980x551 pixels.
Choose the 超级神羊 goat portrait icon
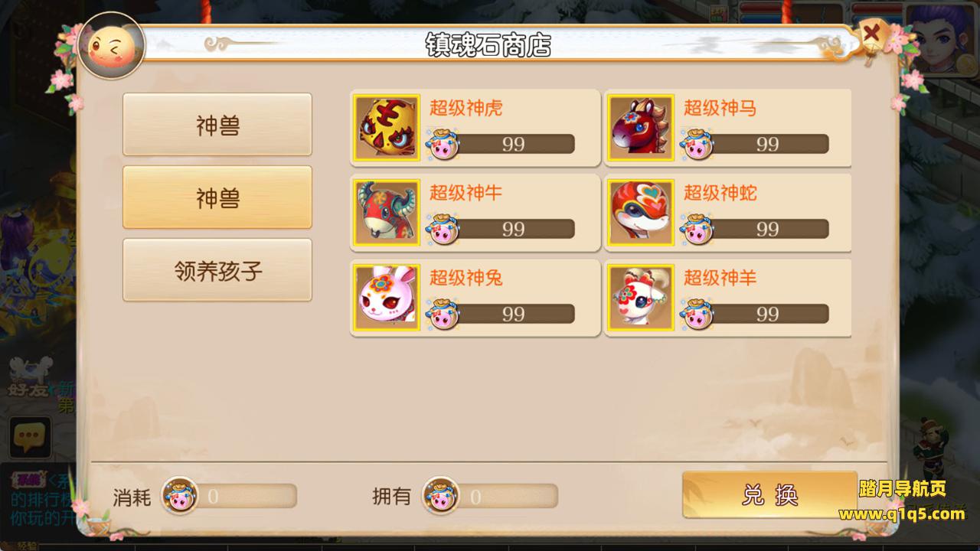click(641, 297)
